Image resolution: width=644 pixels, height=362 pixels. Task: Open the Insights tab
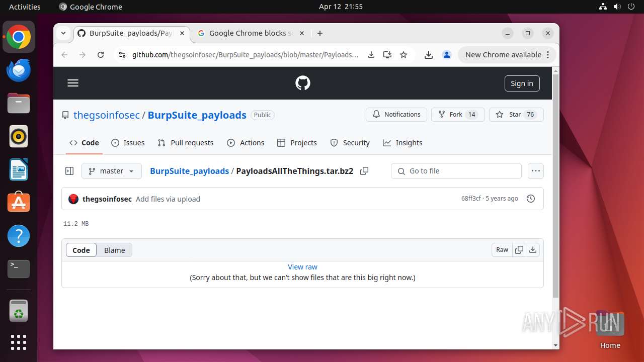pyautogui.click(x=403, y=143)
